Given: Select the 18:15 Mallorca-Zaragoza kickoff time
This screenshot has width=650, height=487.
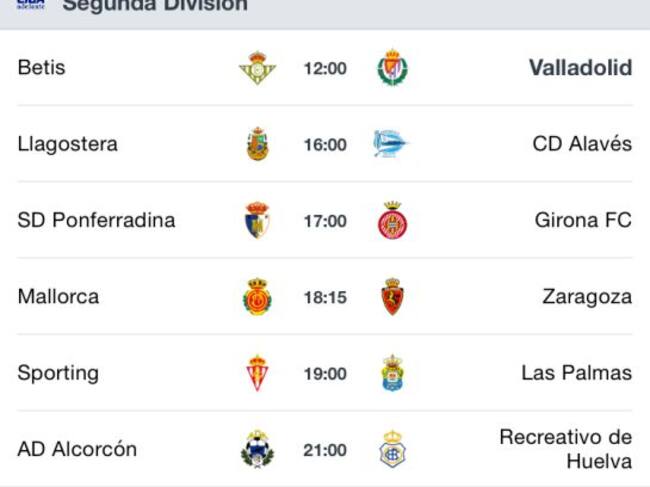Looking at the screenshot, I should point(325,297).
